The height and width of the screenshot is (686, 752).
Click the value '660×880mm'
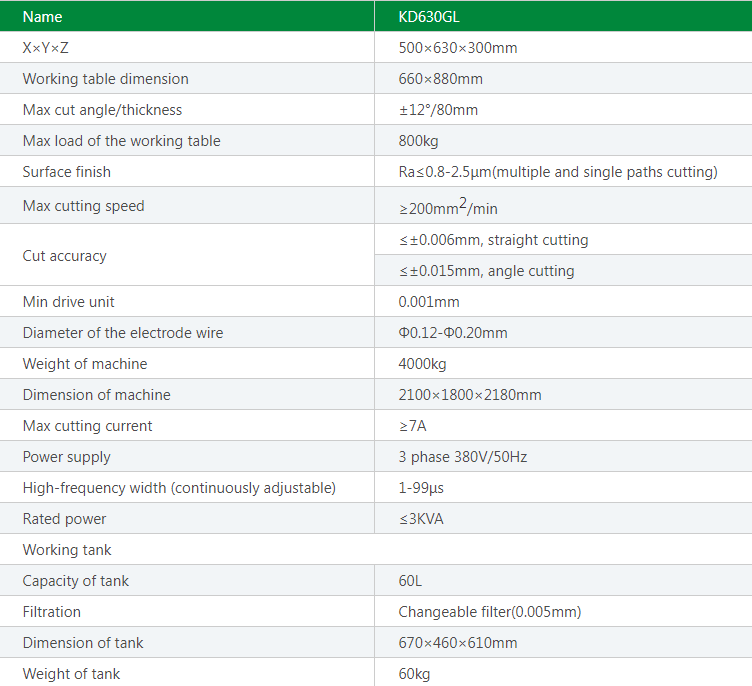pyautogui.click(x=440, y=79)
